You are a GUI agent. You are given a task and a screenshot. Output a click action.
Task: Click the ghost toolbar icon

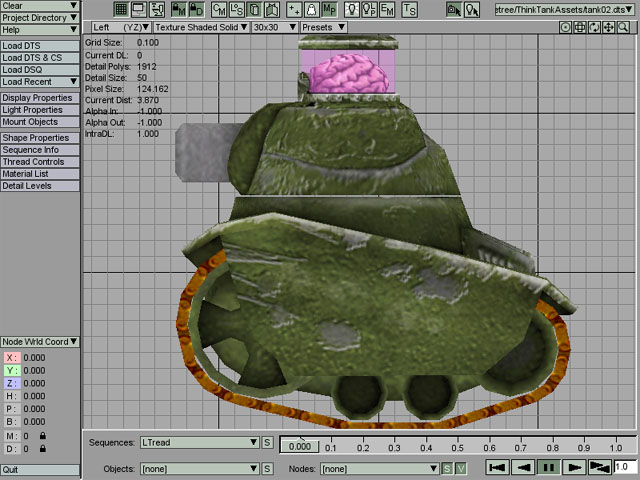point(311,9)
